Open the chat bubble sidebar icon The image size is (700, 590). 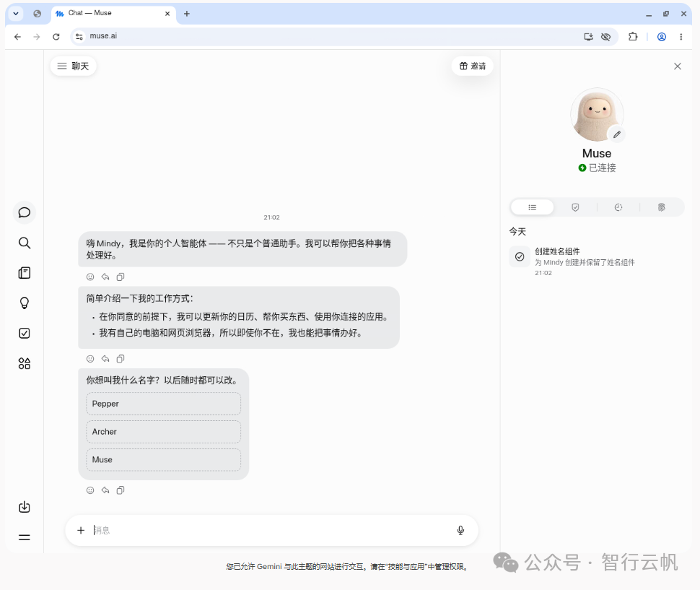24,212
